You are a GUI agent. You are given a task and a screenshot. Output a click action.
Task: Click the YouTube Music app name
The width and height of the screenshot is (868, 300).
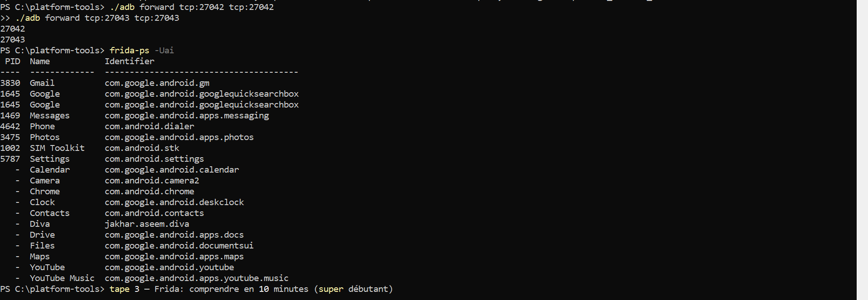(x=62, y=278)
